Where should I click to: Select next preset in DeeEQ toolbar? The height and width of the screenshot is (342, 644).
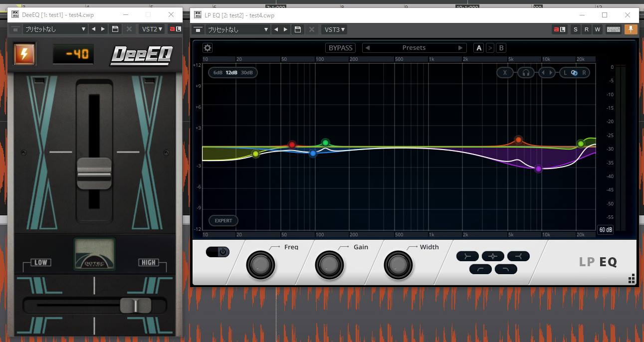(103, 29)
